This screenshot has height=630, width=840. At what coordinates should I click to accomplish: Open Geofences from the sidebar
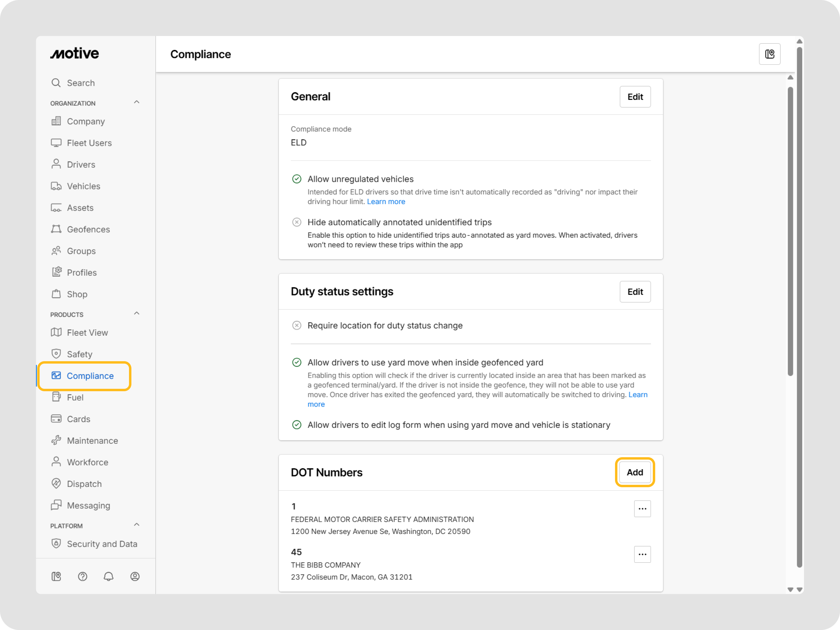[88, 229]
